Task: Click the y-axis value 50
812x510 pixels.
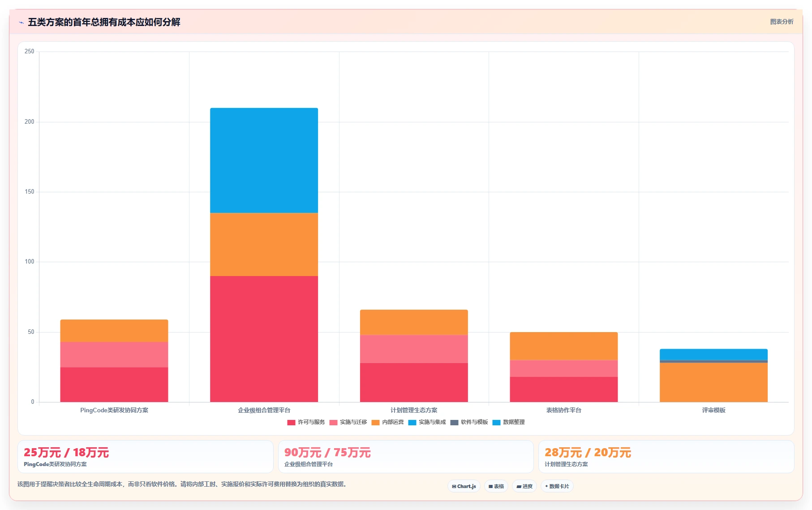Action: tap(31, 332)
